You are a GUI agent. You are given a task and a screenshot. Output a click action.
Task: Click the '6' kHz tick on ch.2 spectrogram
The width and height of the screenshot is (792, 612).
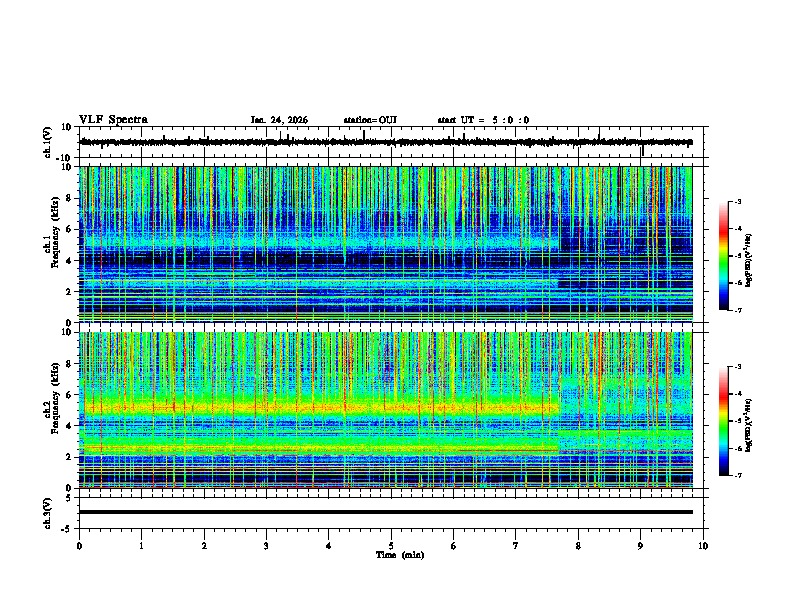point(70,395)
